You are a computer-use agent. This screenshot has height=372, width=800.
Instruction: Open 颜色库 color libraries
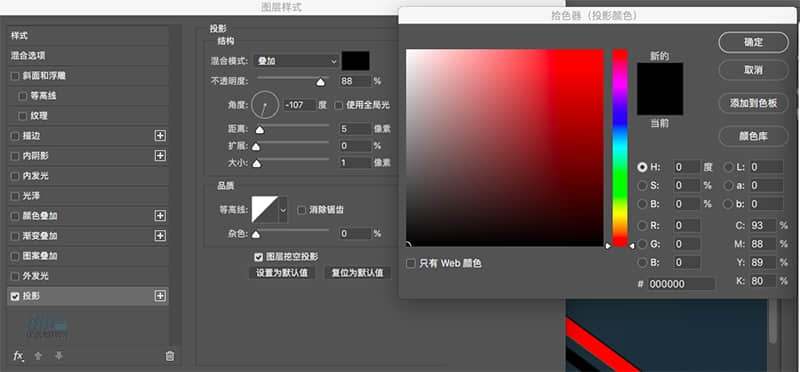click(754, 136)
